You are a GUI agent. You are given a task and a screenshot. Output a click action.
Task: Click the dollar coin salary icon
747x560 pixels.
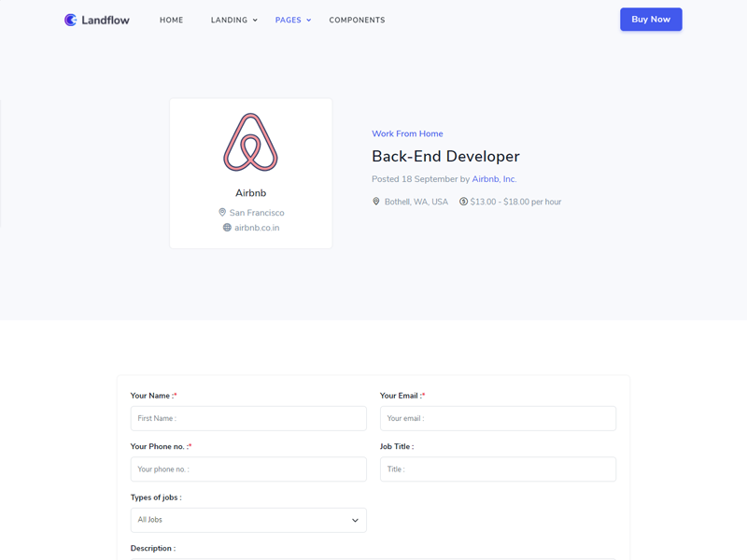coord(463,202)
